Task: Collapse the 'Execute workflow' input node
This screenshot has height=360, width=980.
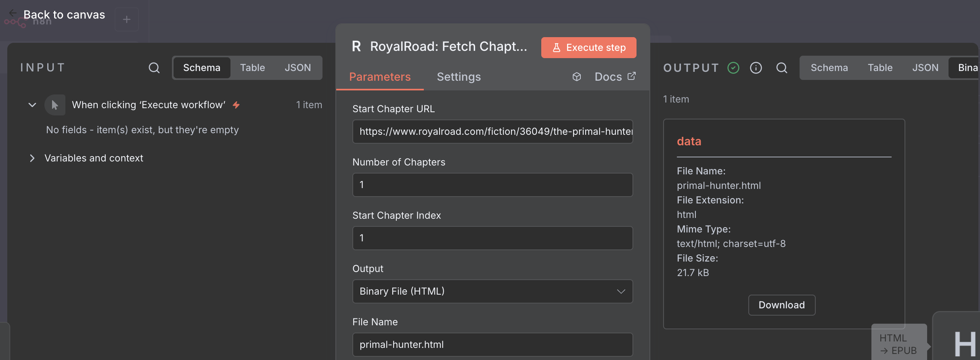Action: [32, 105]
